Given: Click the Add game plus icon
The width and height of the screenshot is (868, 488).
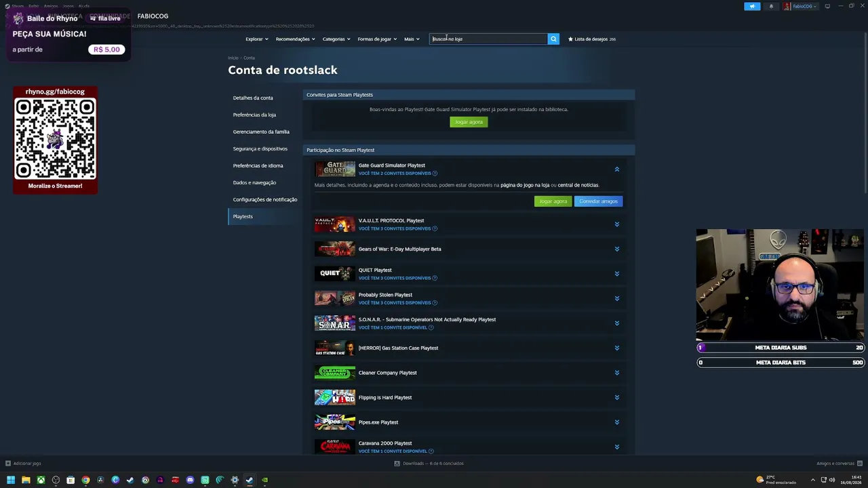Looking at the screenshot, I should [8, 464].
